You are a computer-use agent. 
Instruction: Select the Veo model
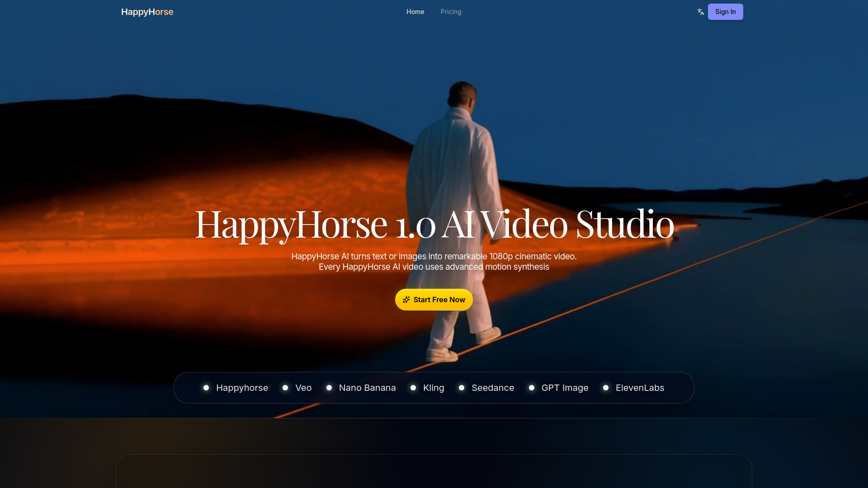pos(303,388)
